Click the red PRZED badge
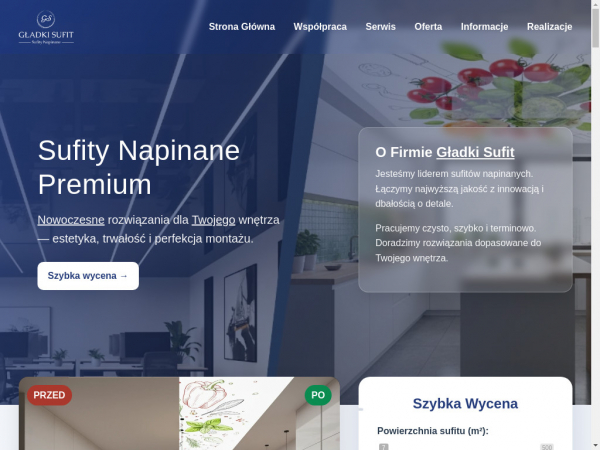 [49, 395]
